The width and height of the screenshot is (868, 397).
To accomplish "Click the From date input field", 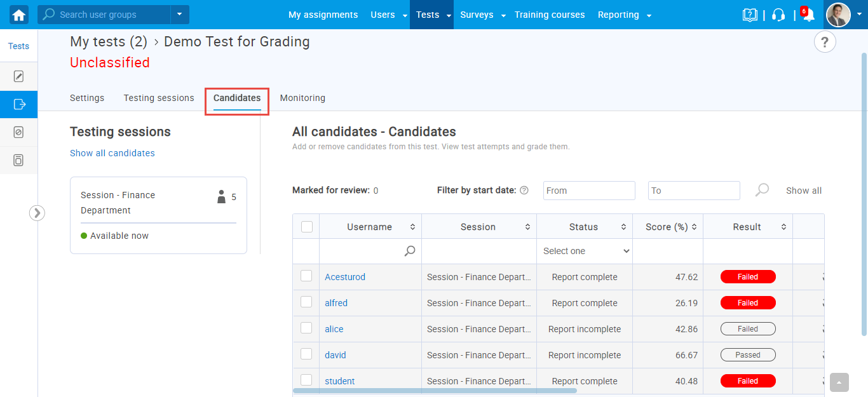I will coord(588,191).
